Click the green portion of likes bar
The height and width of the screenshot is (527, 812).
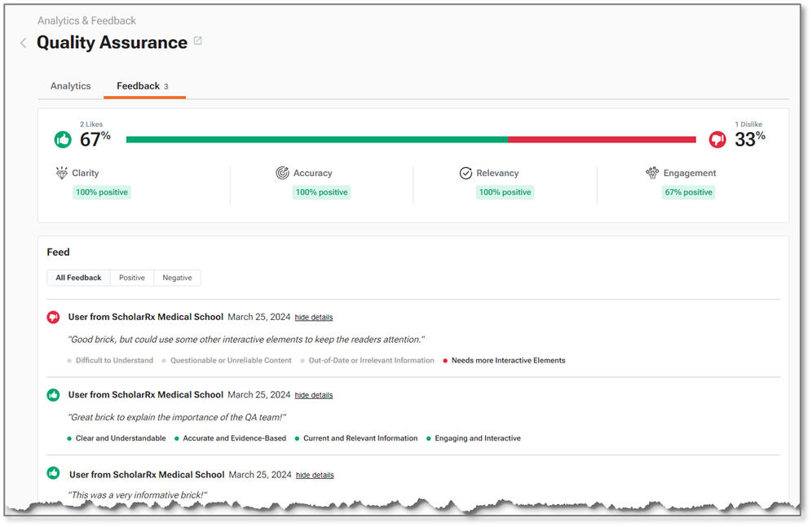(x=316, y=139)
